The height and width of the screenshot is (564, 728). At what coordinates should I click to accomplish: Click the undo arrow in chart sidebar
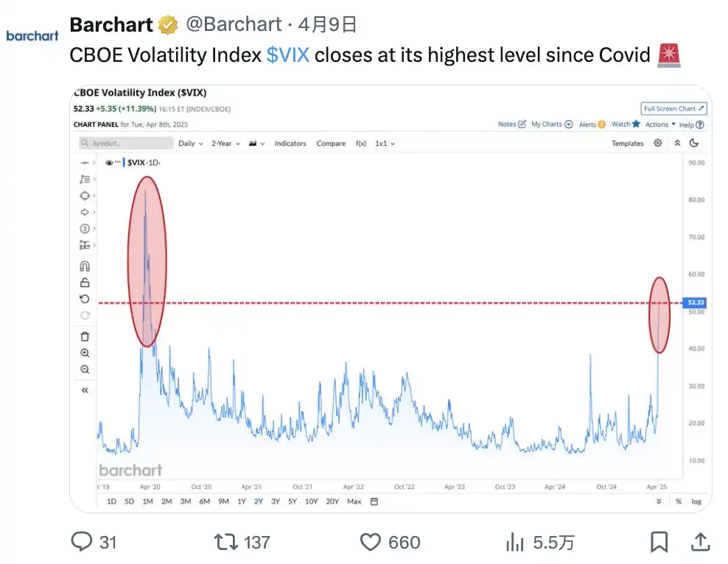(85, 299)
